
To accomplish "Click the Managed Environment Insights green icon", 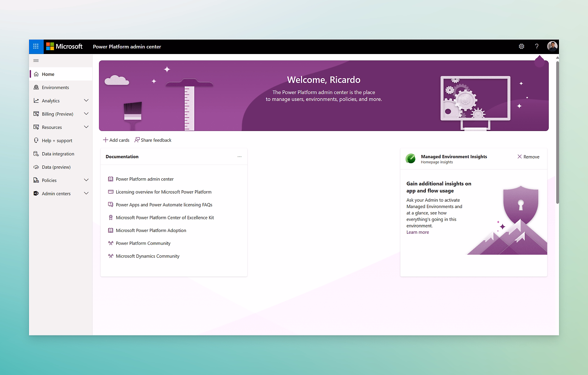I will pyautogui.click(x=411, y=159).
